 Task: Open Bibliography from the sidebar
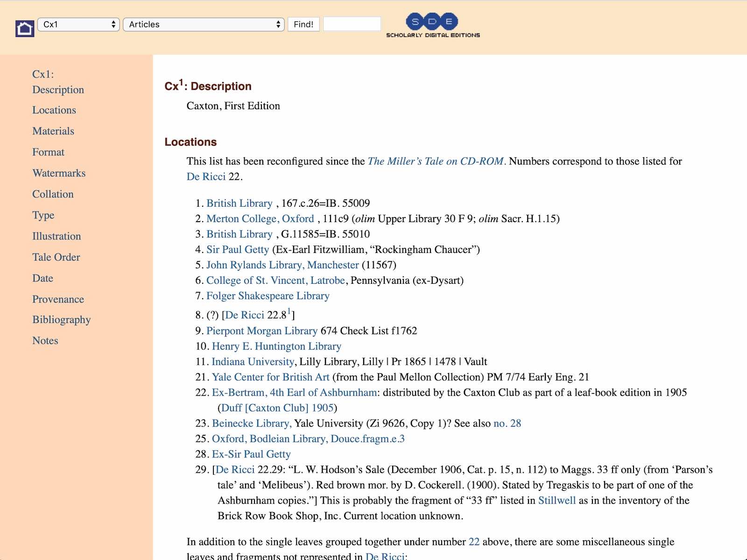tap(61, 320)
